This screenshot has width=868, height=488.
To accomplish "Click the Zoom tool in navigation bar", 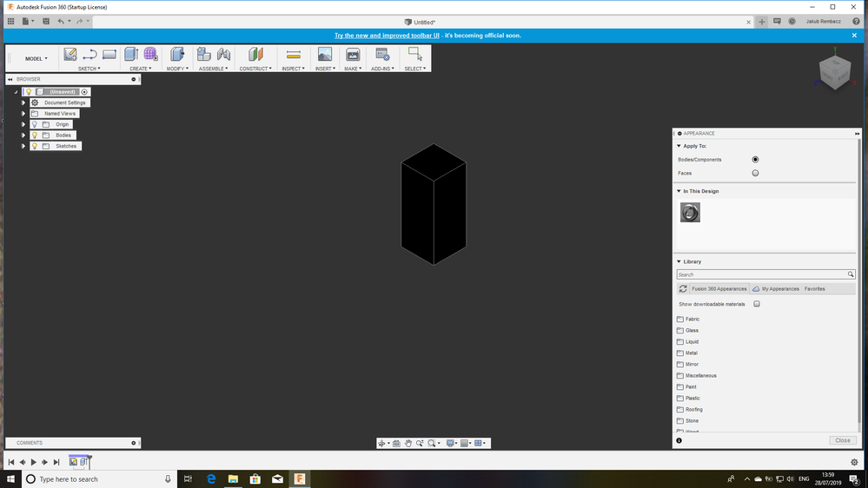I will 421,443.
